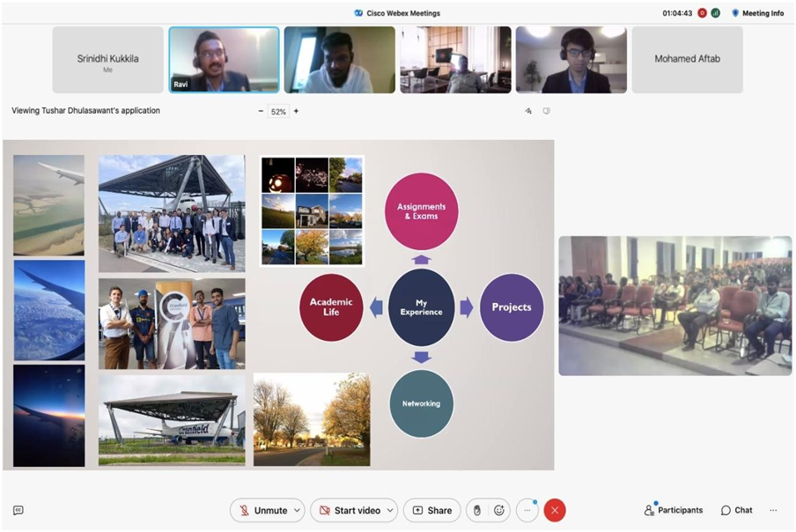This screenshot has height=532, width=796.
Task: Open the more options ellipsis in center toolbar
Action: click(527, 510)
